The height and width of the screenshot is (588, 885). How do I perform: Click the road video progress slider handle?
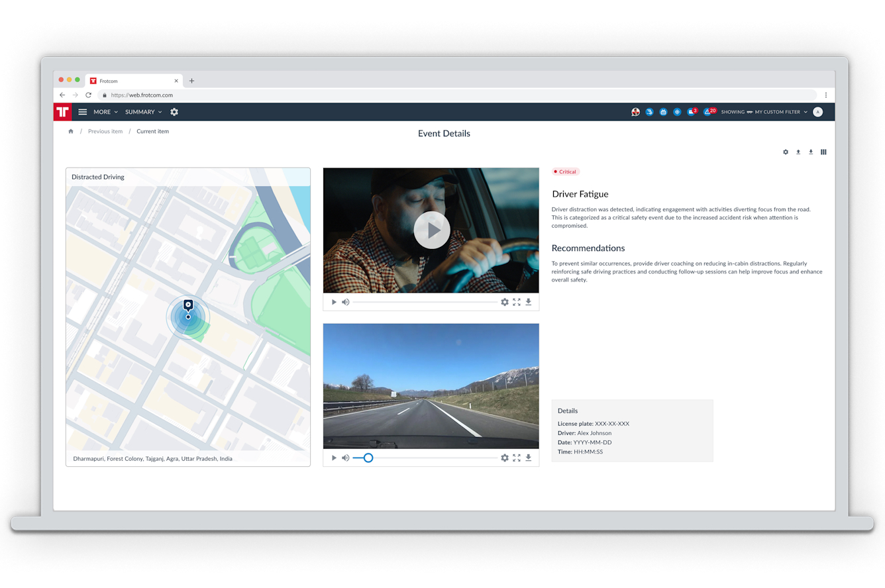point(368,458)
